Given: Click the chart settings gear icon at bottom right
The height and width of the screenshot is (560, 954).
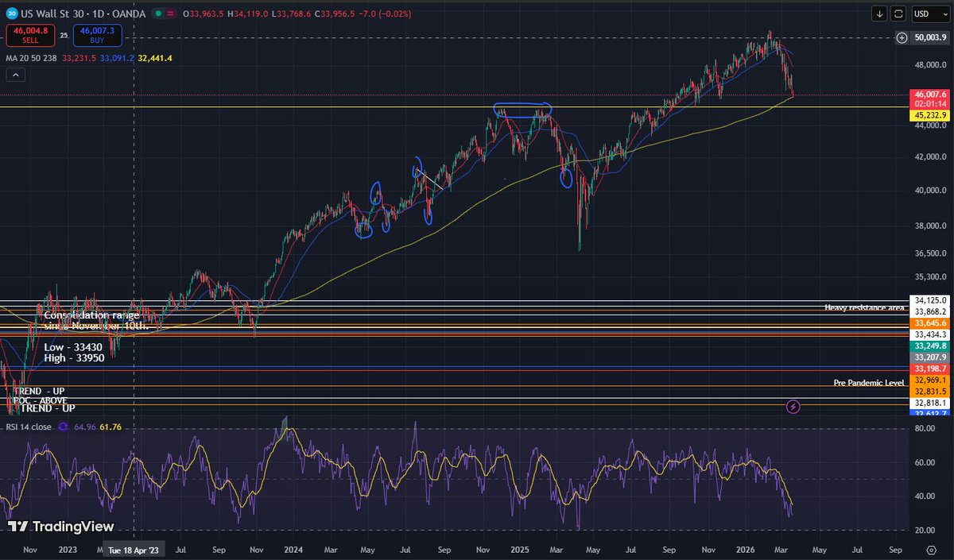Looking at the screenshot, I should pyautogui.click(x=931, y=549).
